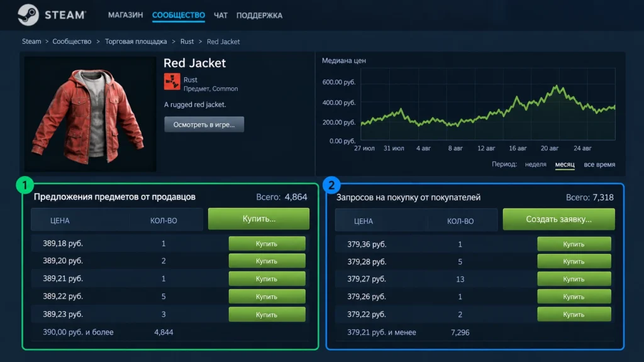Click the 'Предмет, Common' text
This screenshot has height=362, width=644.
pyautogui.click(x=211, y=89)
